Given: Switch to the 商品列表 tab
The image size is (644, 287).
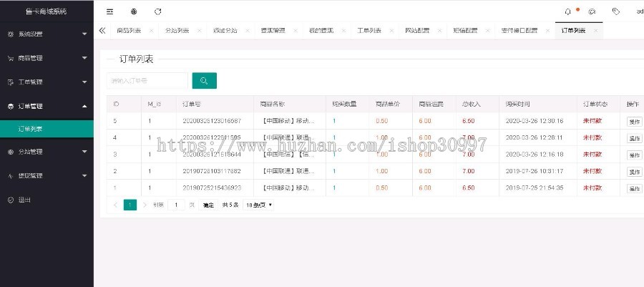Looking at the screenshot, I should (129, 31).
